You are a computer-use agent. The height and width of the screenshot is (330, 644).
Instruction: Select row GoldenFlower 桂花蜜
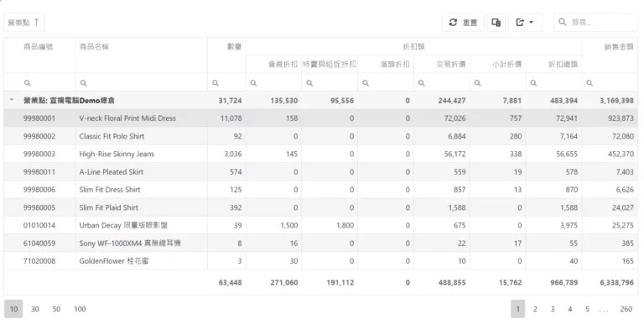[x=321, y=261]
